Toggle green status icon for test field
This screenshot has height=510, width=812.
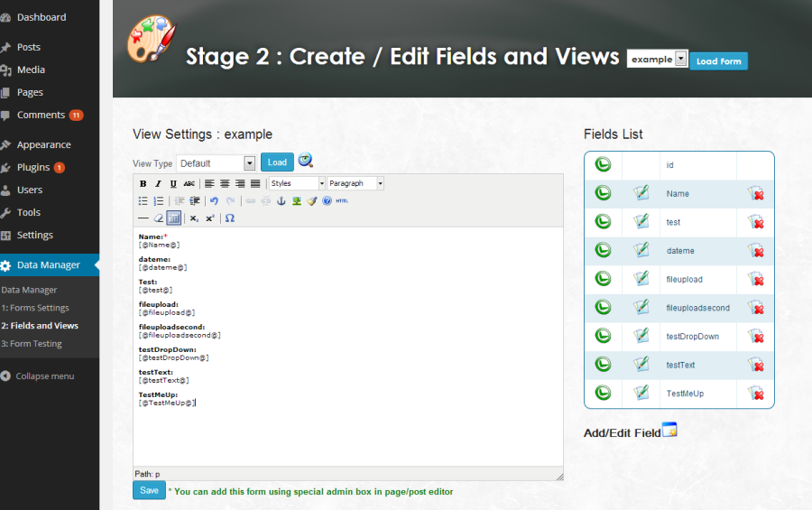coord(603,222)
